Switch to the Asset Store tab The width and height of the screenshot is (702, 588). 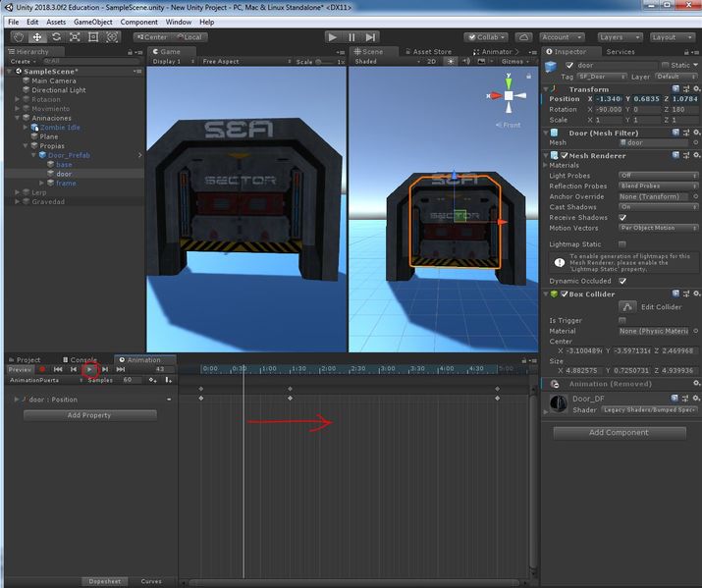coord(428,52)
